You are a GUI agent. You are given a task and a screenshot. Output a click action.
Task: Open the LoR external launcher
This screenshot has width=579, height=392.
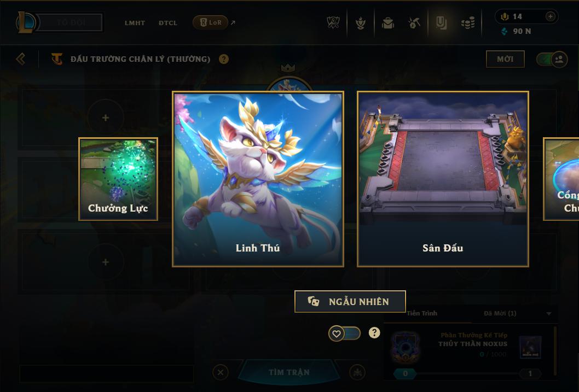coord(214,23)
